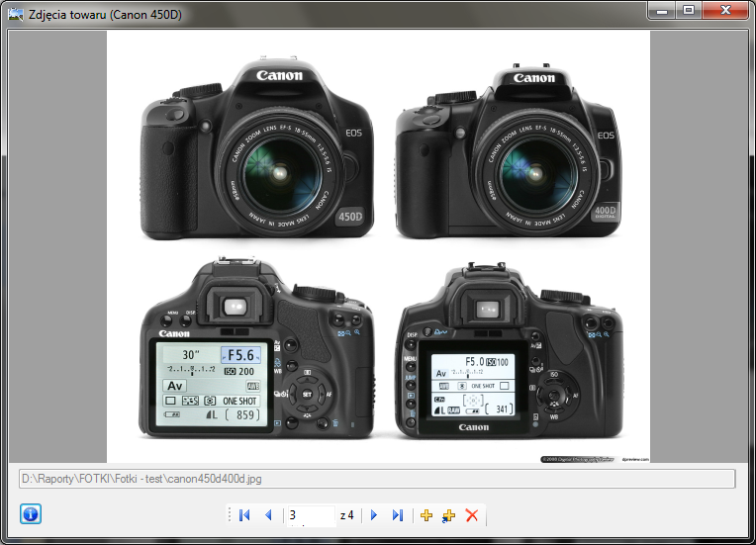The width and height of the screenshot is (756, 545).
Task: Open the blue info button
Action: (x=31, y=513)
